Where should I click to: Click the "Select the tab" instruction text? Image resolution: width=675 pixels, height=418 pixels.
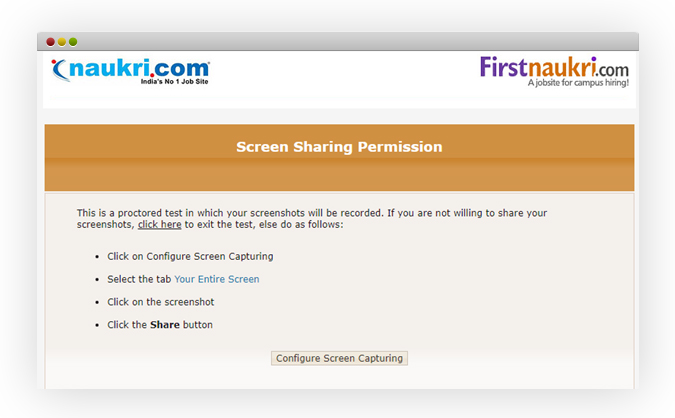(x=139, y=279)
